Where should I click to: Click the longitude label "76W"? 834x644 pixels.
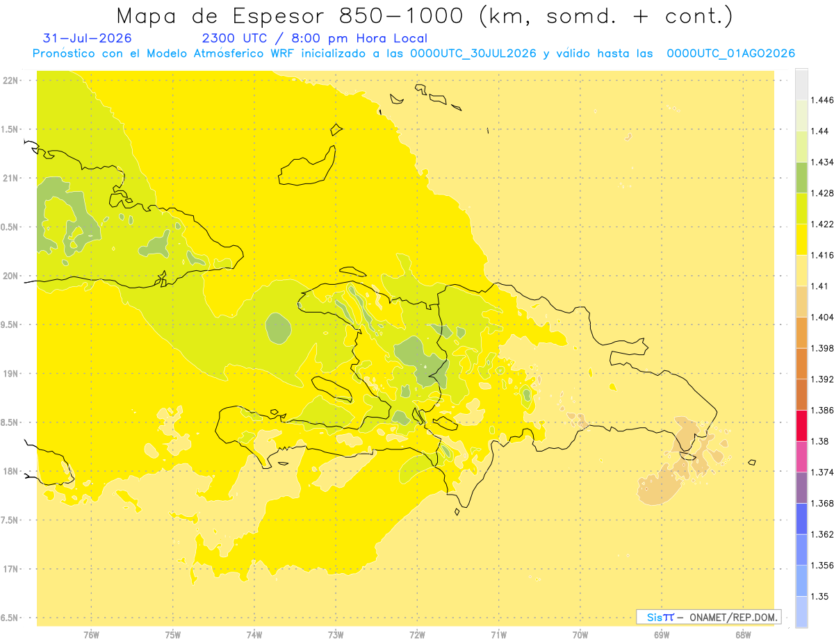(x=91, y=634)
